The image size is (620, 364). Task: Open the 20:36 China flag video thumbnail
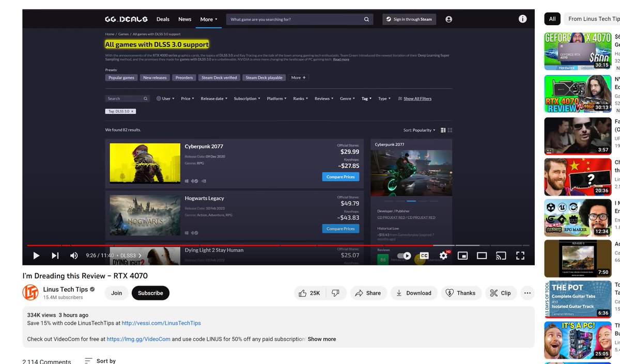point(578,177)
